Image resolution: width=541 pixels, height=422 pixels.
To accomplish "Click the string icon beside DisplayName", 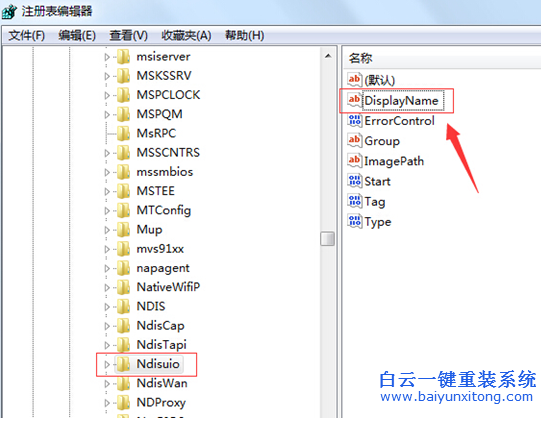I will click(x=354, y=100).
